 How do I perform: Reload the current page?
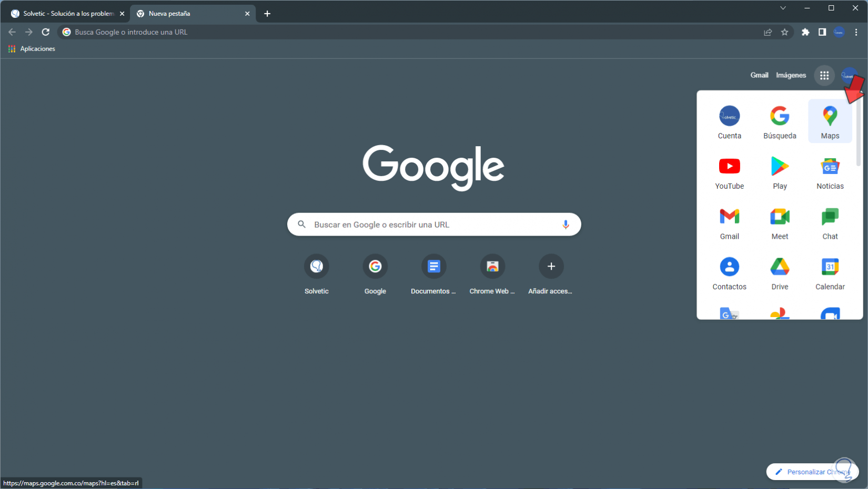coord(46,32)
